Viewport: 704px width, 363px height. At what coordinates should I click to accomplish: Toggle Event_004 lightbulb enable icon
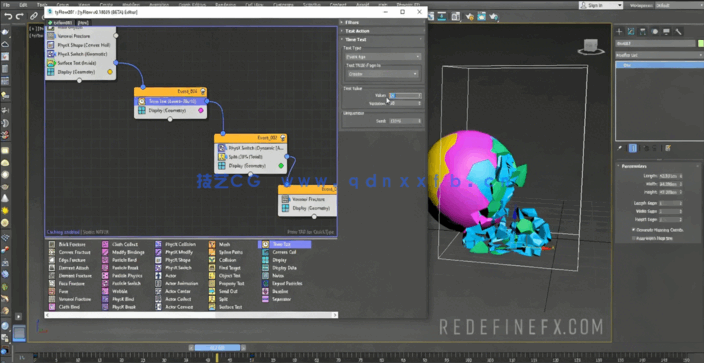(x=202, y=91)
